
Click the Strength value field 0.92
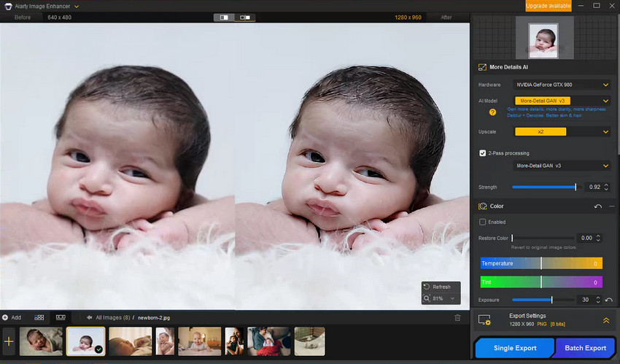click(x=594, y=187)
